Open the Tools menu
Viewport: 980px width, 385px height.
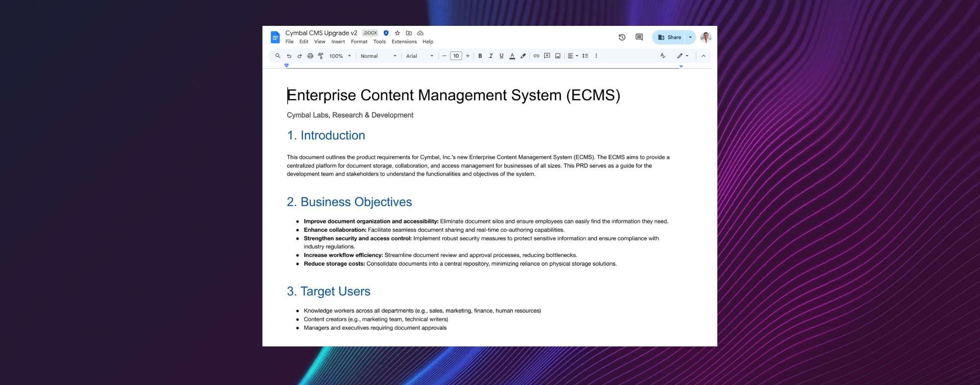380,42
